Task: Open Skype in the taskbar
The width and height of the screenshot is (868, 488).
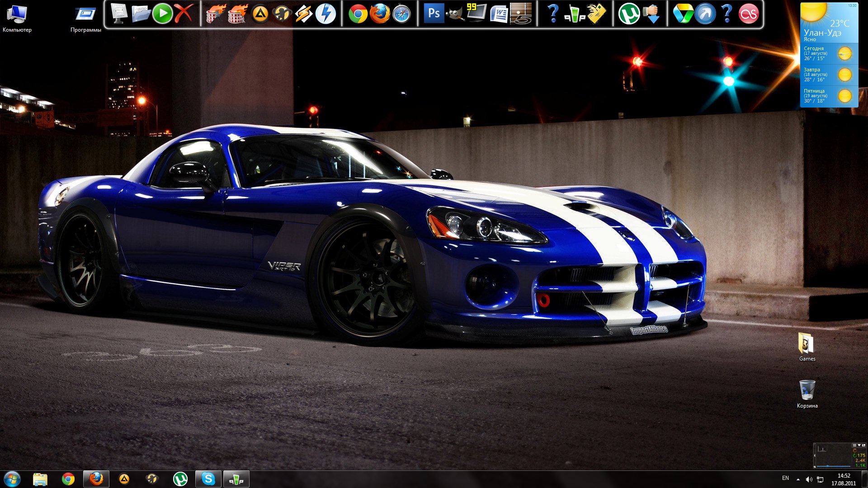Action: point(208,479)
